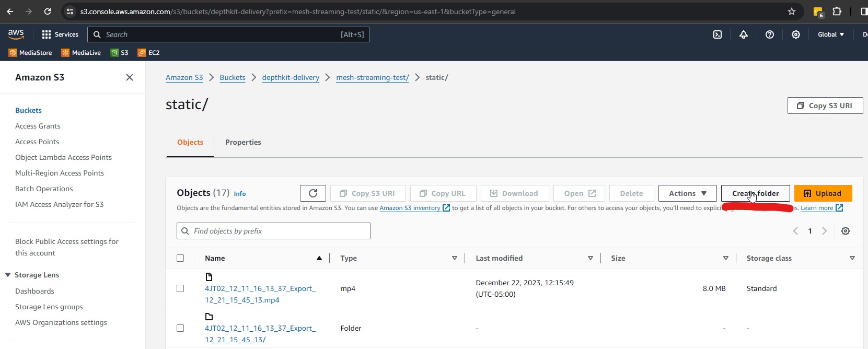The image size is (868, 349).
Task: Open the 4JT02 Export mp4 file link
Action: pyautogui.click(x=260, y=294)
